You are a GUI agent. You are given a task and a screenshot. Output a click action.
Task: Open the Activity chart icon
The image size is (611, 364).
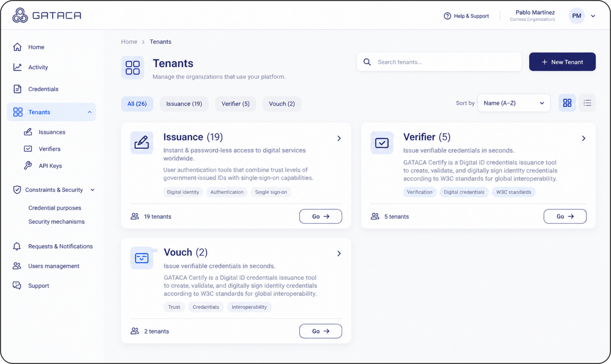[17, 67]
